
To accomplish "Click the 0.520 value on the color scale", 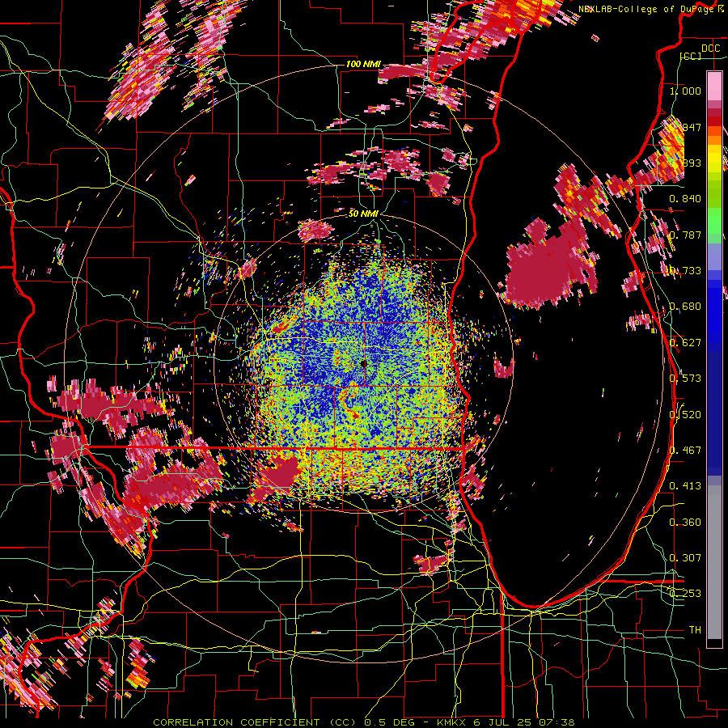I will point(685,414).
